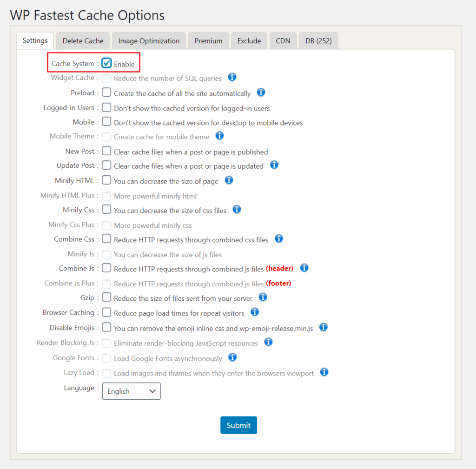The width and height of the screenshot is (476, 469).
Task: Go to the CDN tab
Action: (283, 41)
